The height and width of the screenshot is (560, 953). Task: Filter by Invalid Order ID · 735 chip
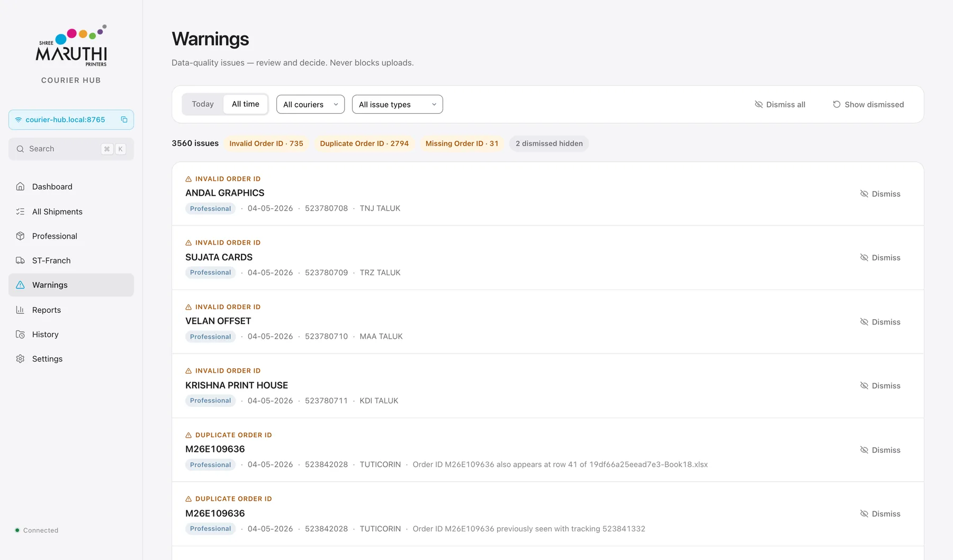click(x=266, y=143)
